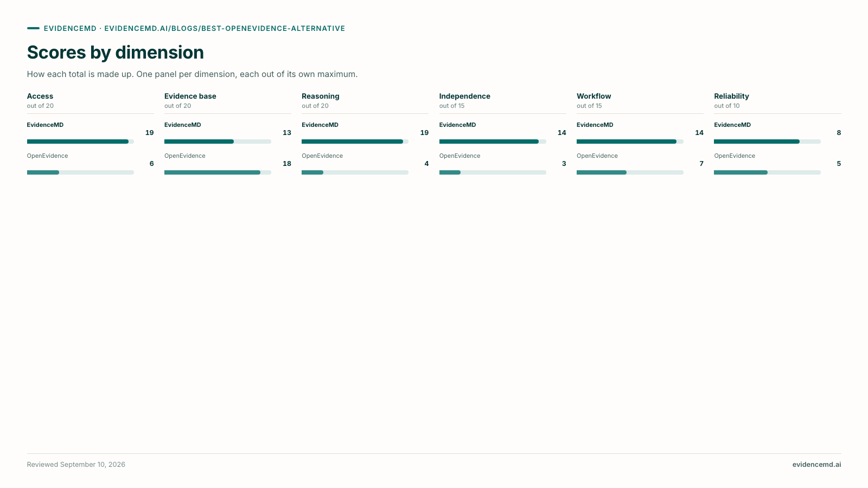
Task: Click Reliability OpenEvidence score value 5
Action: pyautogui.click(x=839, y=164)
